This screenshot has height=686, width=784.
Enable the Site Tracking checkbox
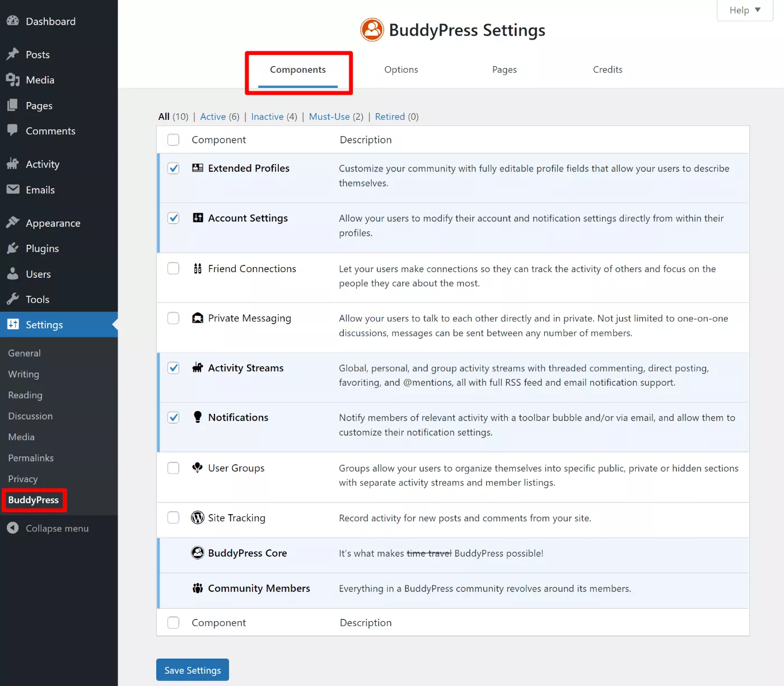click(x=174, y=517)
